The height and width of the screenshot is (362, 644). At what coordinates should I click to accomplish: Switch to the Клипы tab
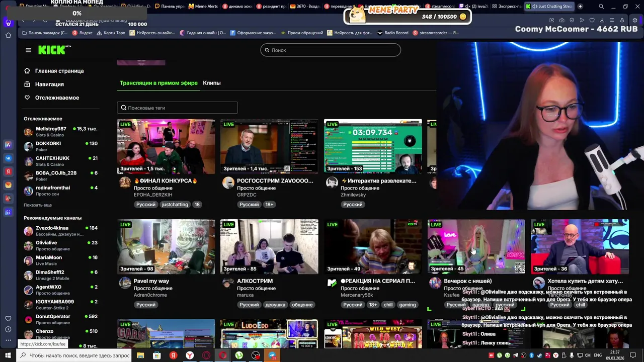(212, 83)
